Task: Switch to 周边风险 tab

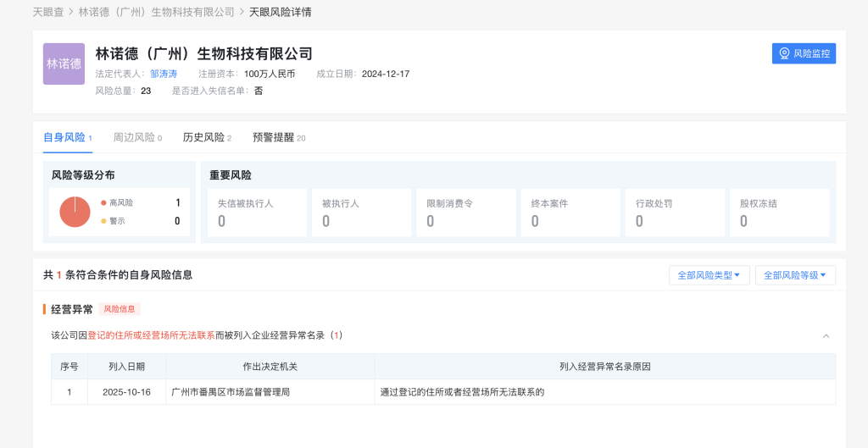Action: [x=134, y=137]
